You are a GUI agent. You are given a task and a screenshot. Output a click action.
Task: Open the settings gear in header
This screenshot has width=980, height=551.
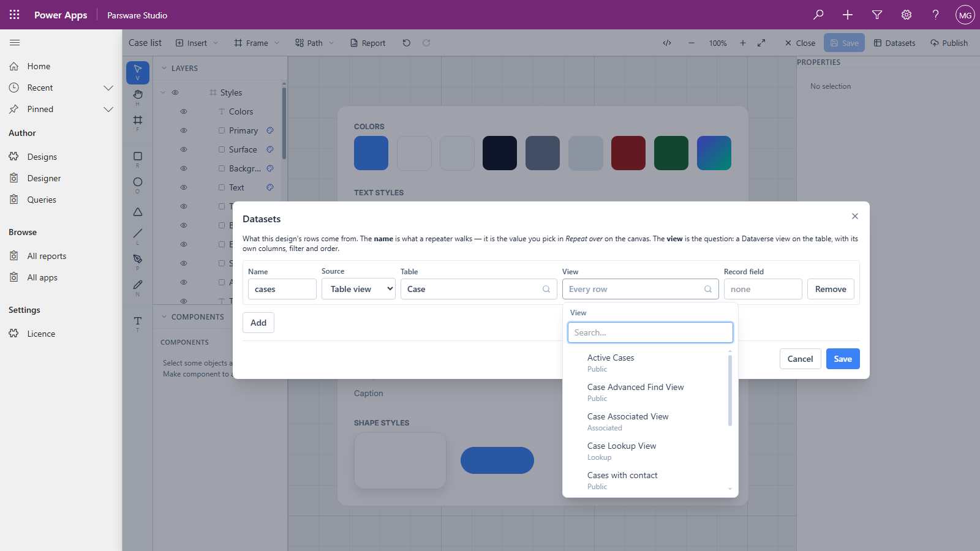[x=907, y=15]
